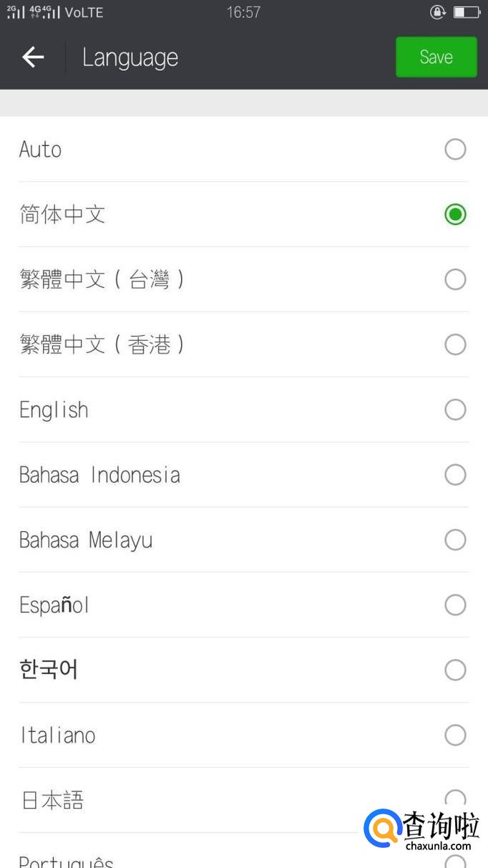Select the 简体中文 radio button
Screen dimensions: 488x868
tap(455, 214)
